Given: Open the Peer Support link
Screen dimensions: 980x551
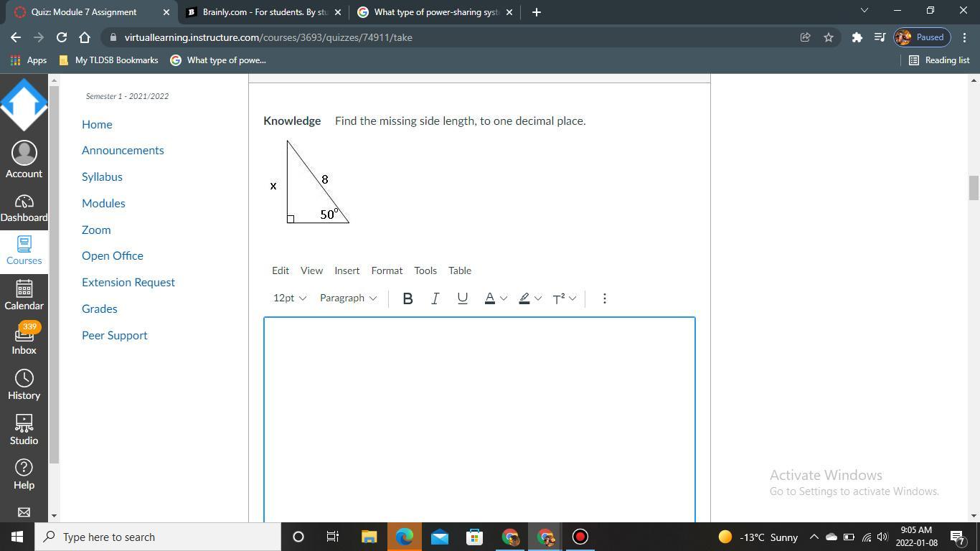Looking at the screenshot, I should (x=115, y=336).
